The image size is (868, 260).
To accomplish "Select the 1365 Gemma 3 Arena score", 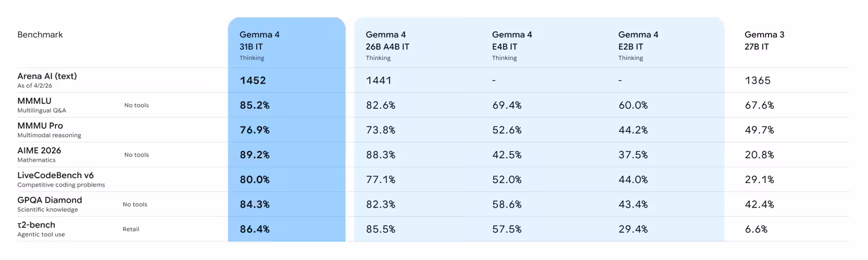I will pos(758,81).
